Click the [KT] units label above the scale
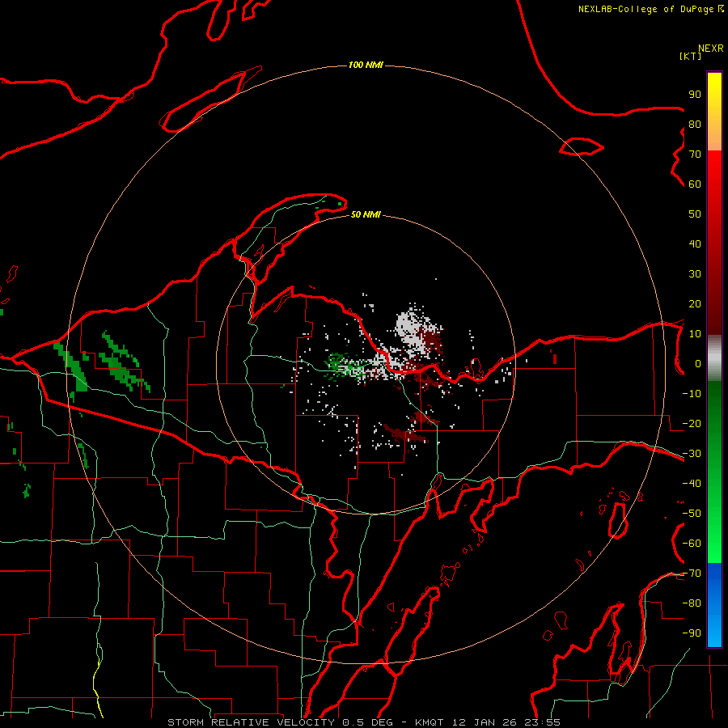The image size is (728, 728). [691, 56]
